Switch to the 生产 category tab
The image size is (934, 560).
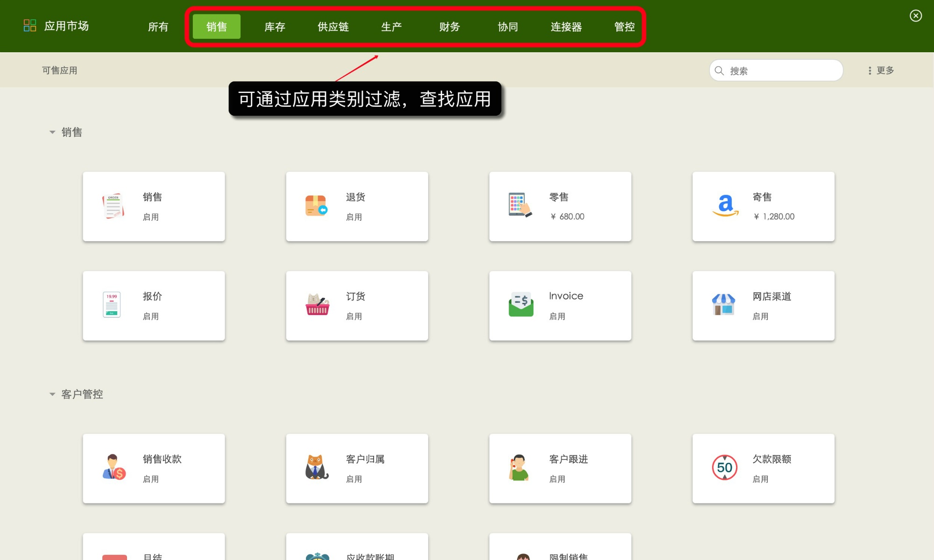(x=391, y=27)
